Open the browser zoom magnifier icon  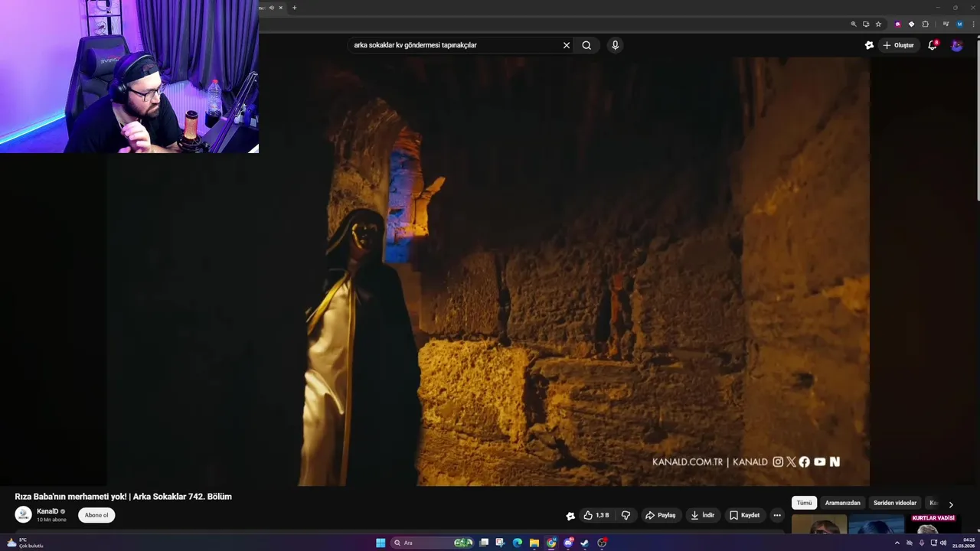pos(854,24)
